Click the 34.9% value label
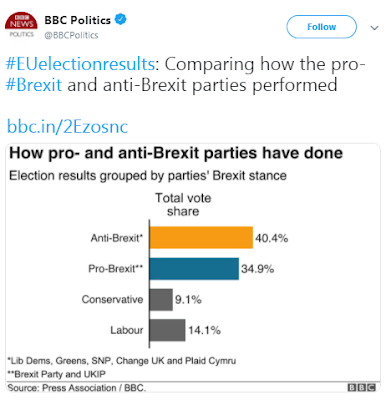 258,269
